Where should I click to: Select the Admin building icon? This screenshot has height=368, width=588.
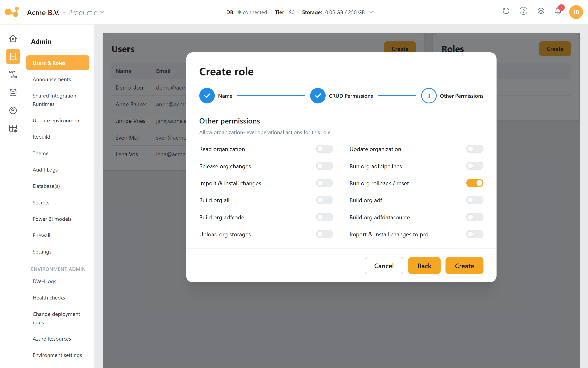(13, 56)
